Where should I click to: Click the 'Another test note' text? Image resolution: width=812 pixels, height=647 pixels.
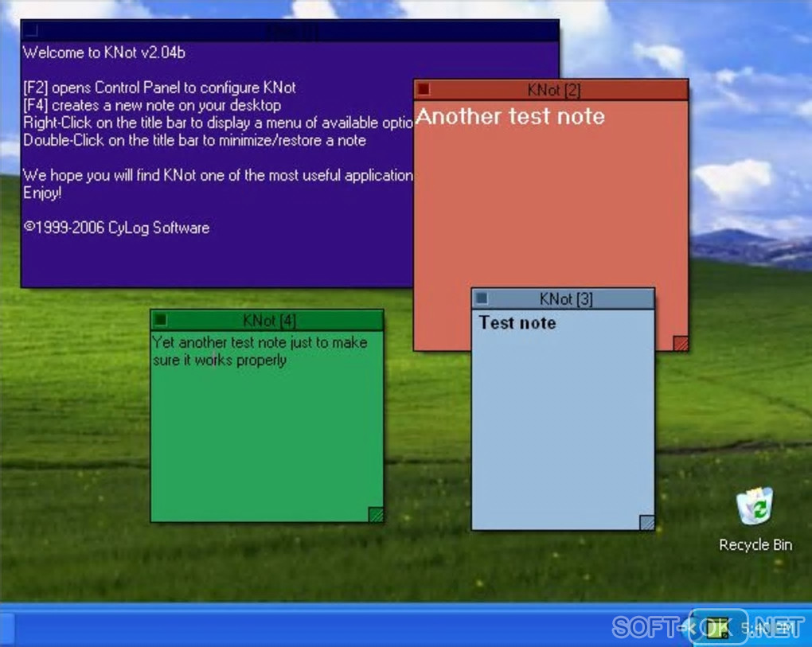point(510,116)
